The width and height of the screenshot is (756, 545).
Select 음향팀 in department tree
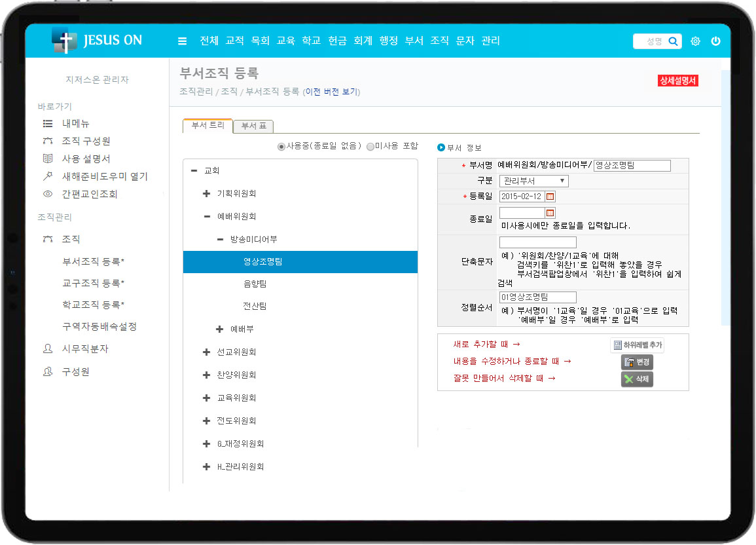click(x=255, y=284)
